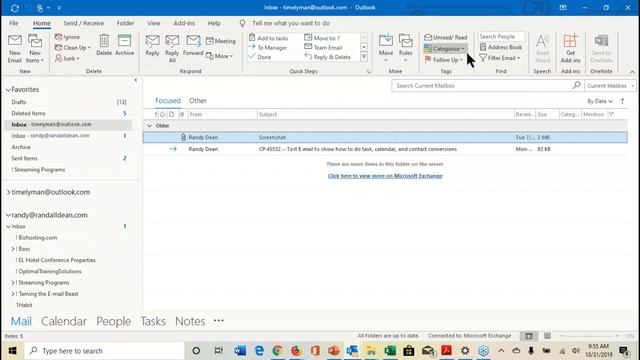This screenshot has height=360, width=640.
Task: Archive the selected email
Action: 124,45
